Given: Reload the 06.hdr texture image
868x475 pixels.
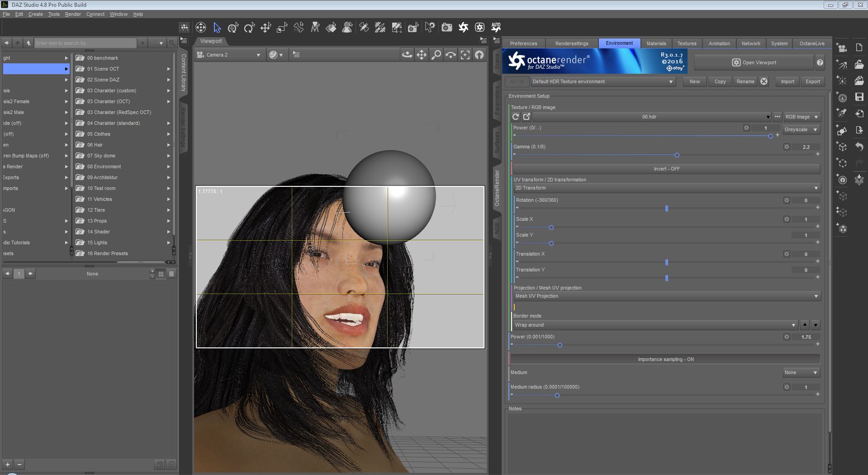Looking at the screenshot, I should tap(516, 117).
